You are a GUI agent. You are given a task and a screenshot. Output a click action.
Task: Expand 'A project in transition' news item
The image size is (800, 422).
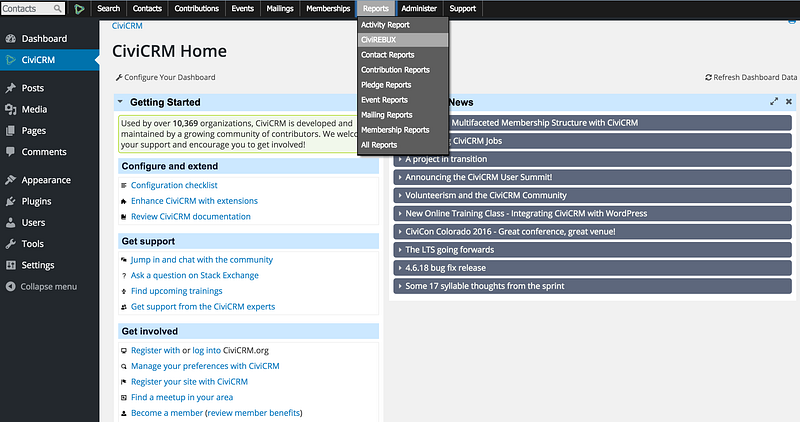click(x=592, y=159)
